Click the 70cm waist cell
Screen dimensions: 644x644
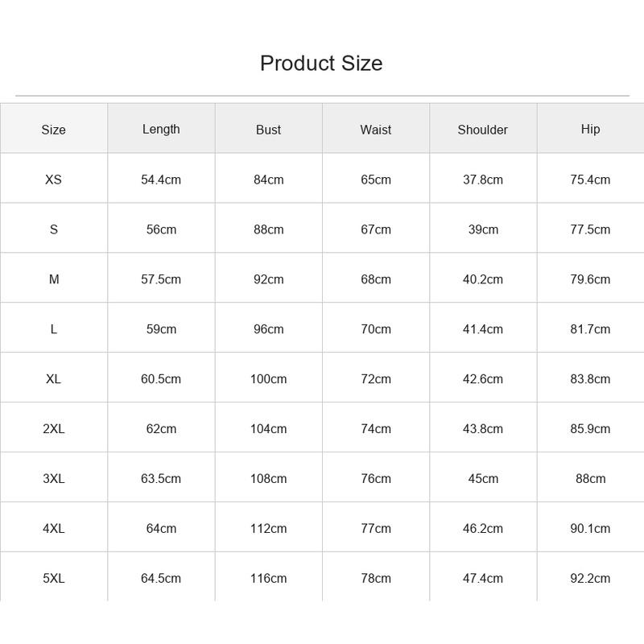point(375,329)
